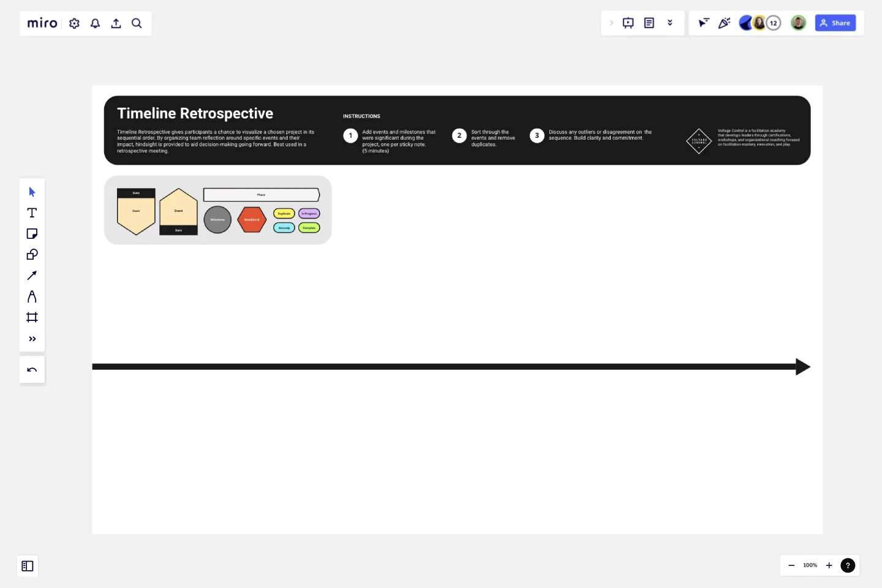Image resolution: width=882 pixels, height=588 pixels.
Task: Click the 100% zoom level
Action: 810,565
